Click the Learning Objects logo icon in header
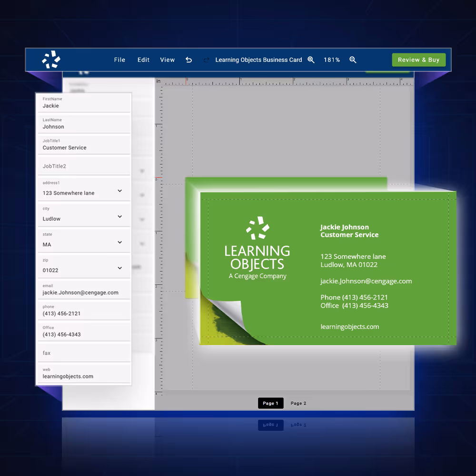This screenshot has width=476, height=476. (51, 59)
